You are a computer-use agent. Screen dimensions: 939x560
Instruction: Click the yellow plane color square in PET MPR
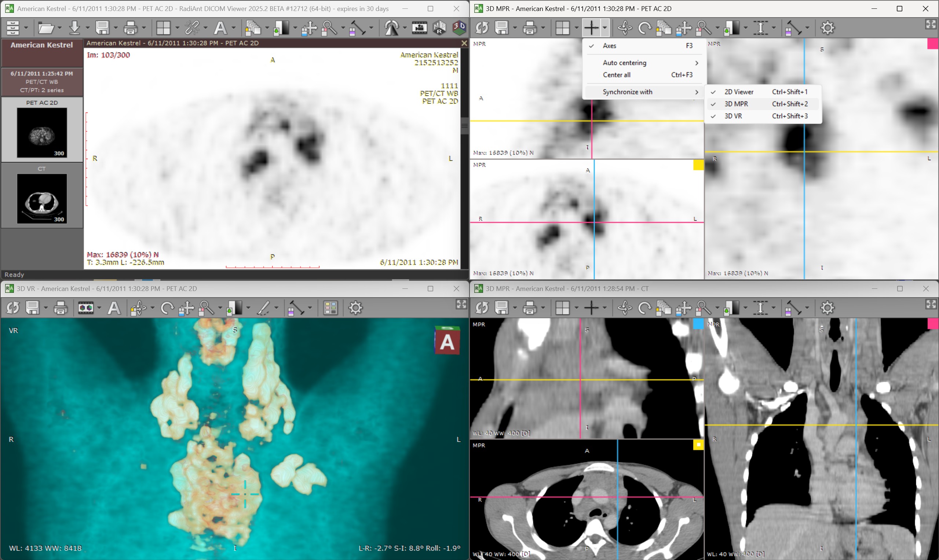(698, 165)
